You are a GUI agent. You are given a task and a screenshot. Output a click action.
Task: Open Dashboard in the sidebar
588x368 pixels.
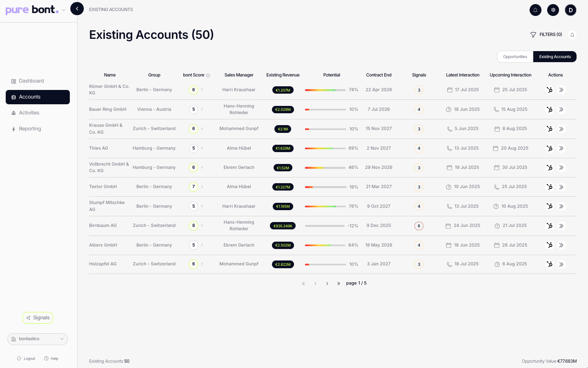point(31,81)
